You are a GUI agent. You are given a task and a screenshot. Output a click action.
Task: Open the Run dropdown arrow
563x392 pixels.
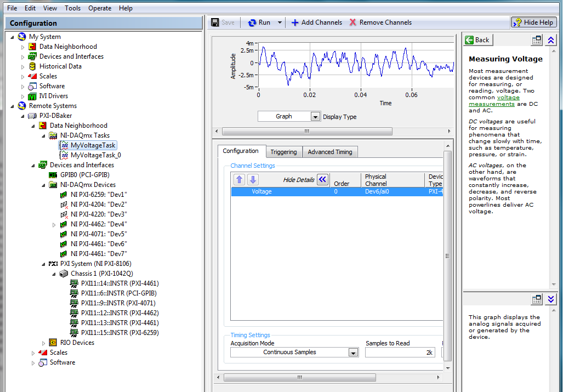(280, 22)
